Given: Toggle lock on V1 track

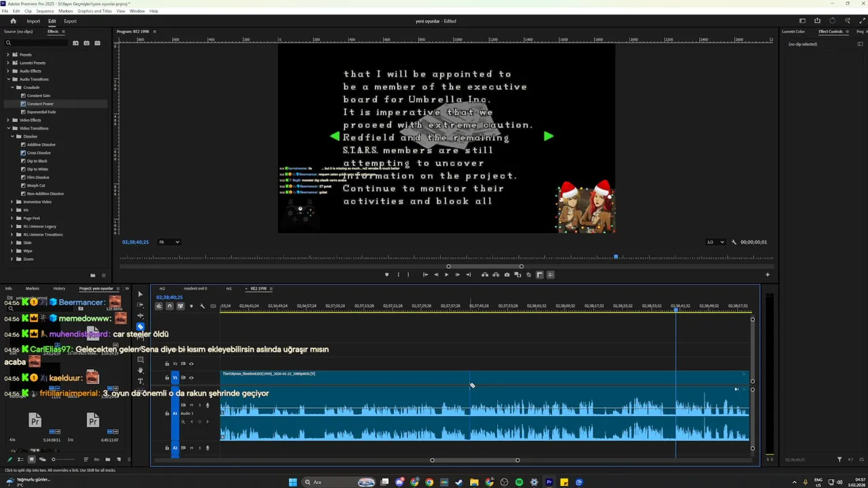Looking at the screenshot, I should 167,378.
